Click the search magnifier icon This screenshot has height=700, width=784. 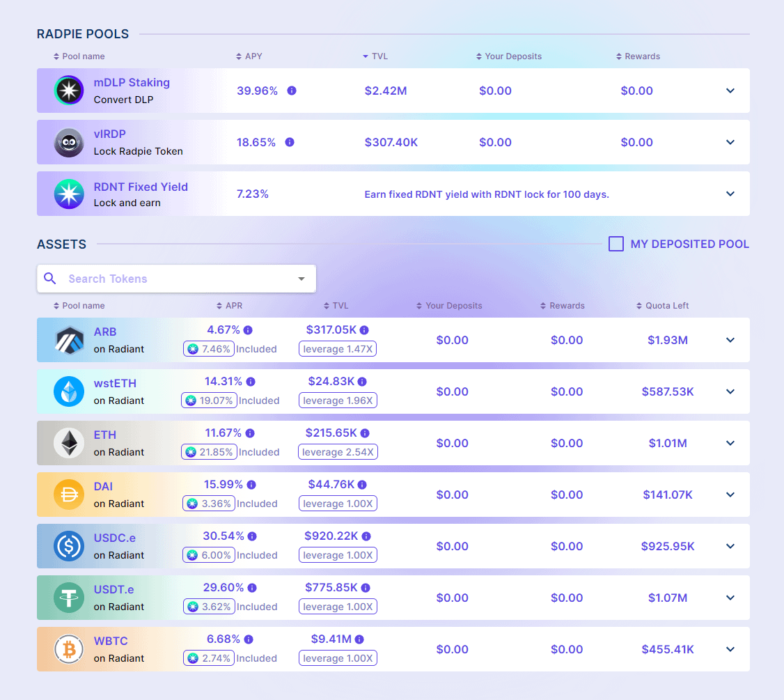click(50, 278)
